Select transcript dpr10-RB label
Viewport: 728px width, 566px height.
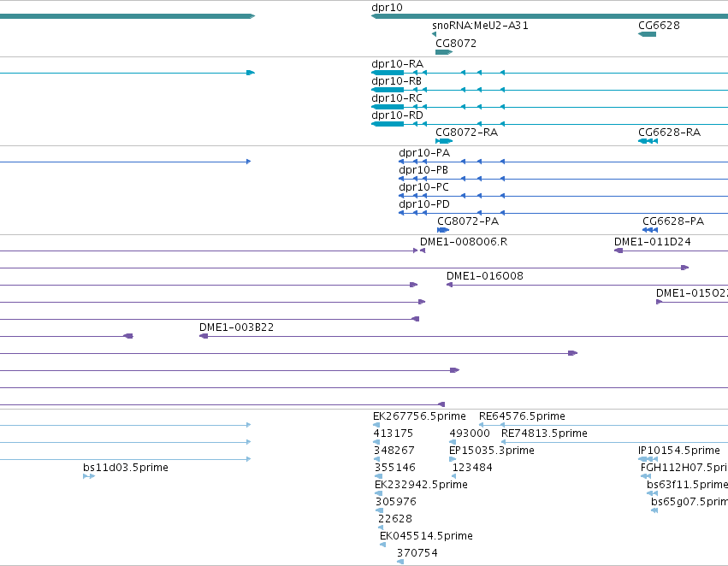[x=396, y=81]
